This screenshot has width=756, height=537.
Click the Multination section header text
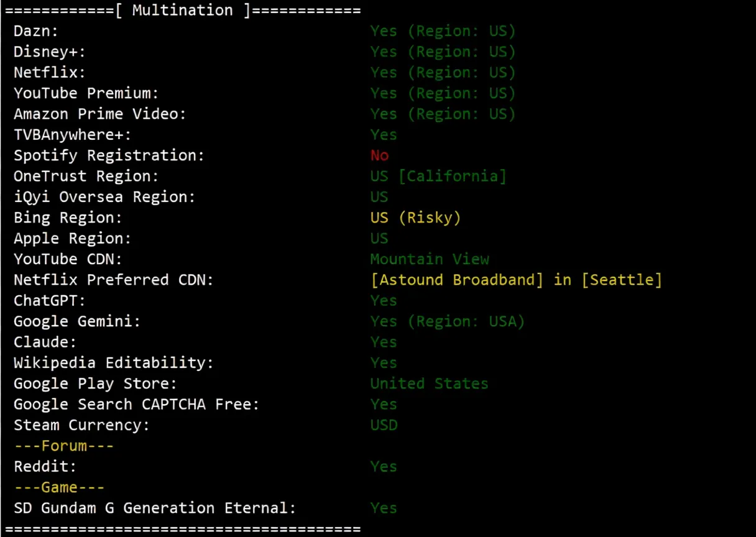coord(183,10)
